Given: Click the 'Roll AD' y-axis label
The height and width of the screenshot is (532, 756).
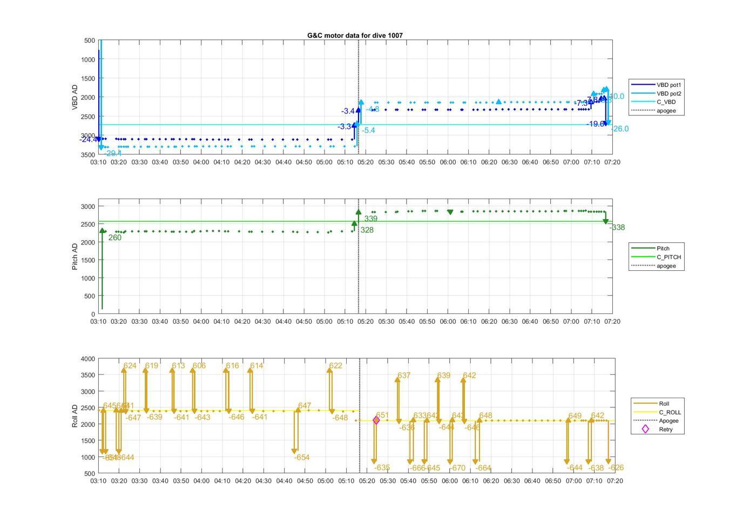Looking at the screenshot, I should tap(75, 416).
